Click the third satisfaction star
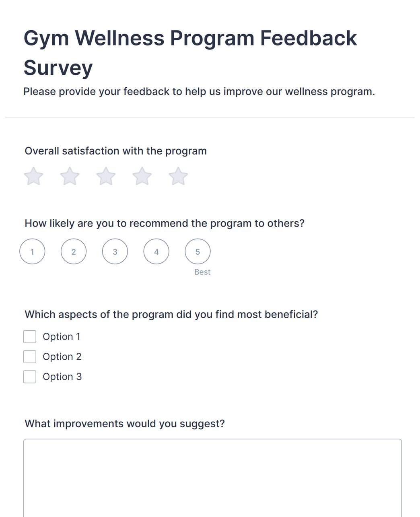This screenshot has width=420, height=517. point(106,176)
